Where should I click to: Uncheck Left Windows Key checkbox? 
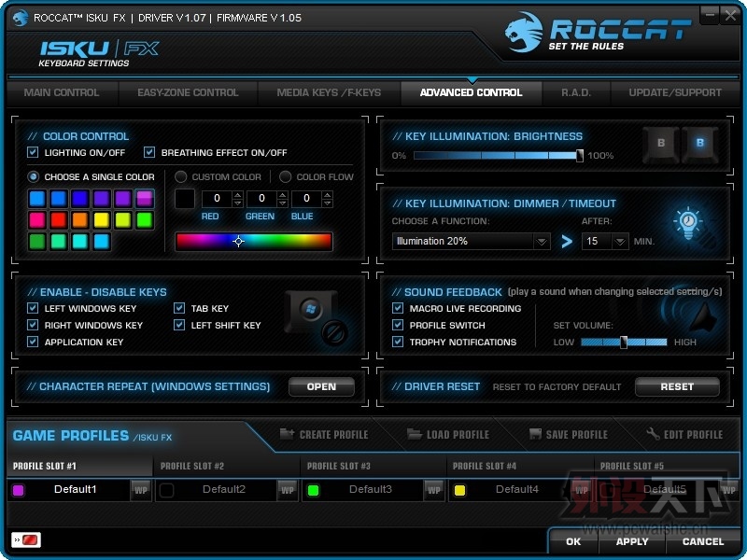coord(33,308)
